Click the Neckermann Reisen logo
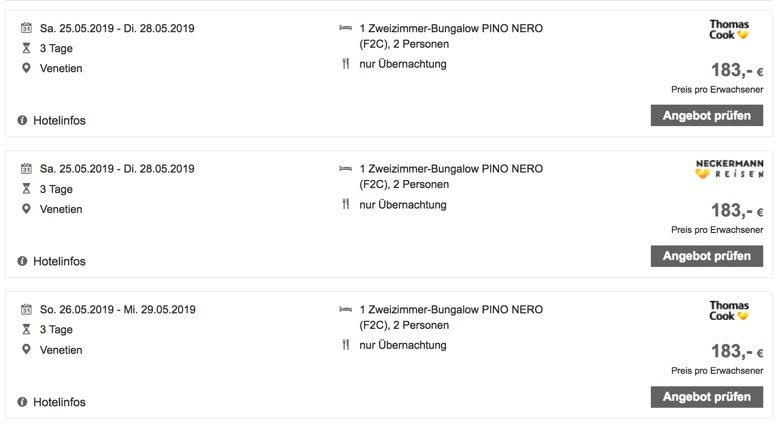 [729, 169]
